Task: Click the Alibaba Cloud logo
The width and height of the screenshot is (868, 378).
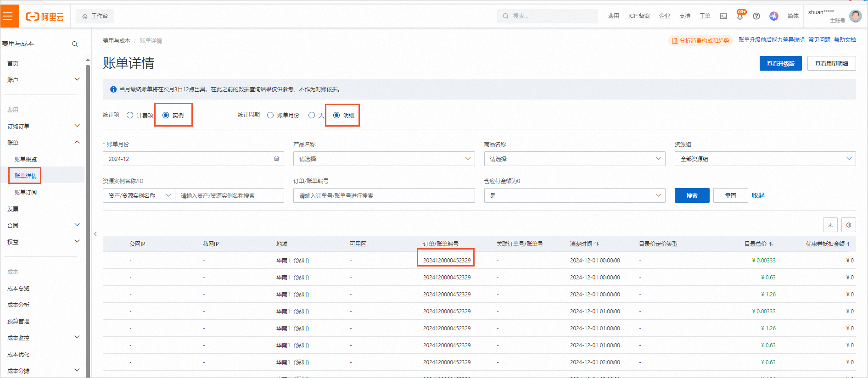Action: click(x=45, y=17)
